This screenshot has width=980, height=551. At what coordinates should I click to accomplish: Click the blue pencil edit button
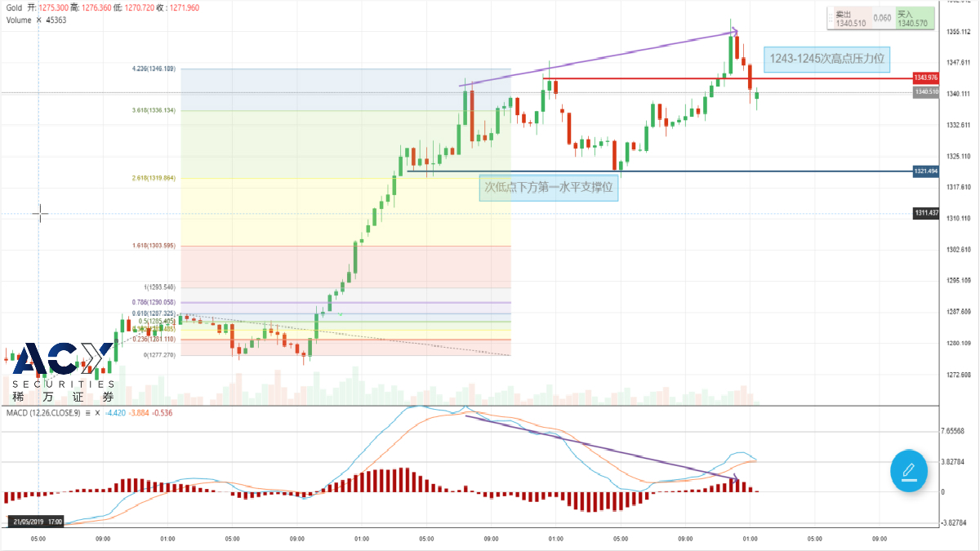click(907, 470)
